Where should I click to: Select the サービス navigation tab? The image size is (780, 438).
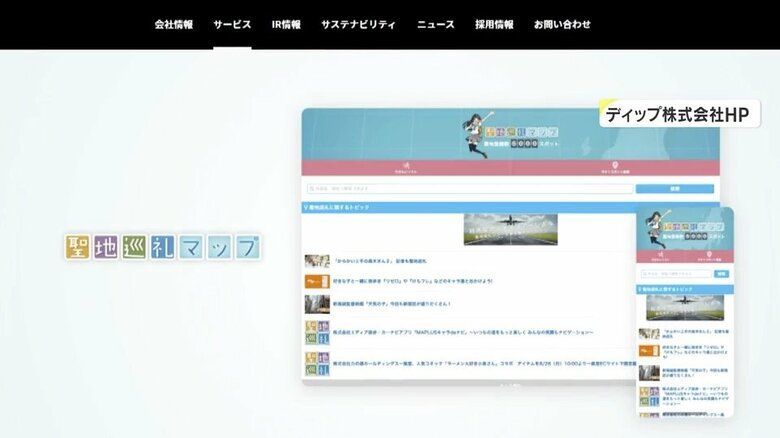(232, 24)
